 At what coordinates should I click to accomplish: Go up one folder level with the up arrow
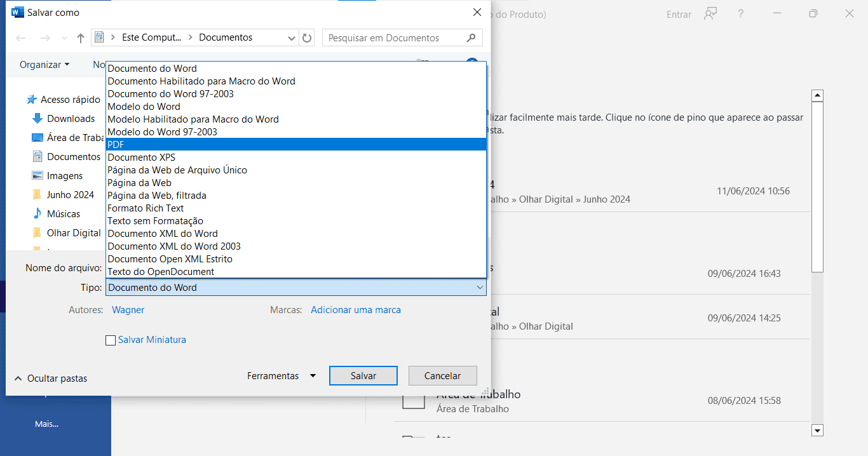[x=80, y=37]
